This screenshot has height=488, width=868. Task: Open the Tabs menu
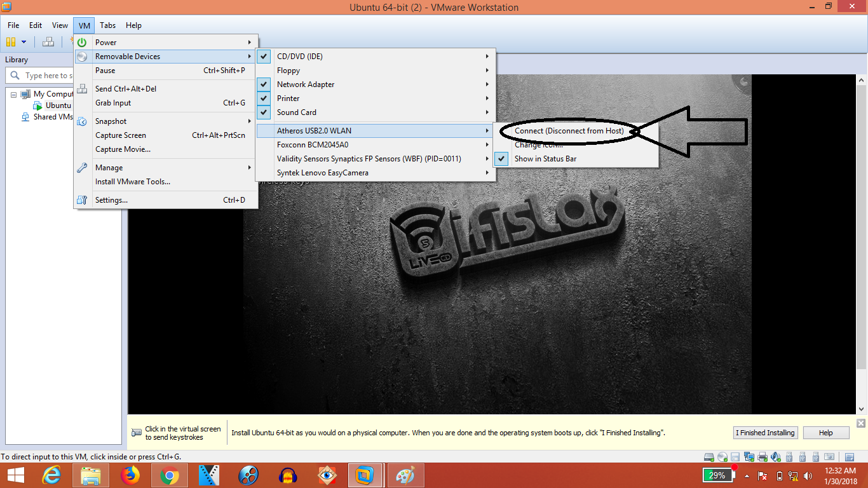(108, 25)
